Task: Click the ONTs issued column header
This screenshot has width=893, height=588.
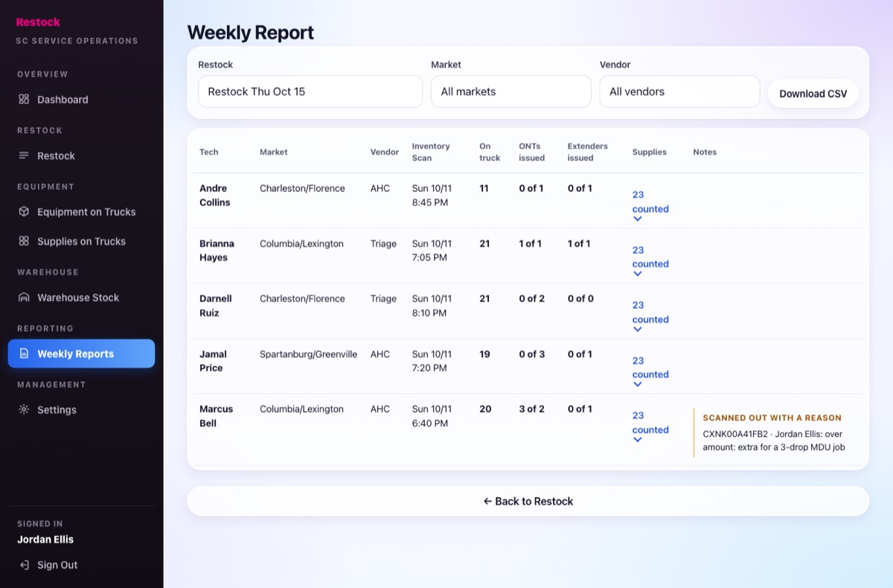Action: point(532,152)
